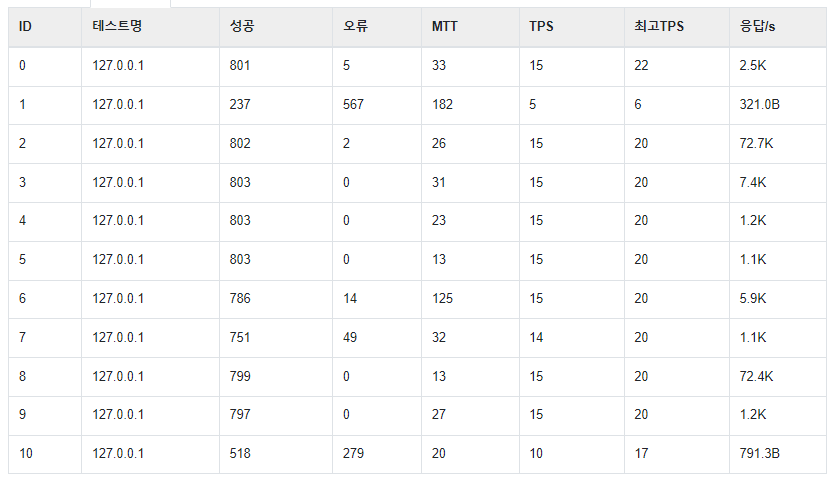Select the row with ID 0
Screen dimensions: 833x477
(417, 66)
